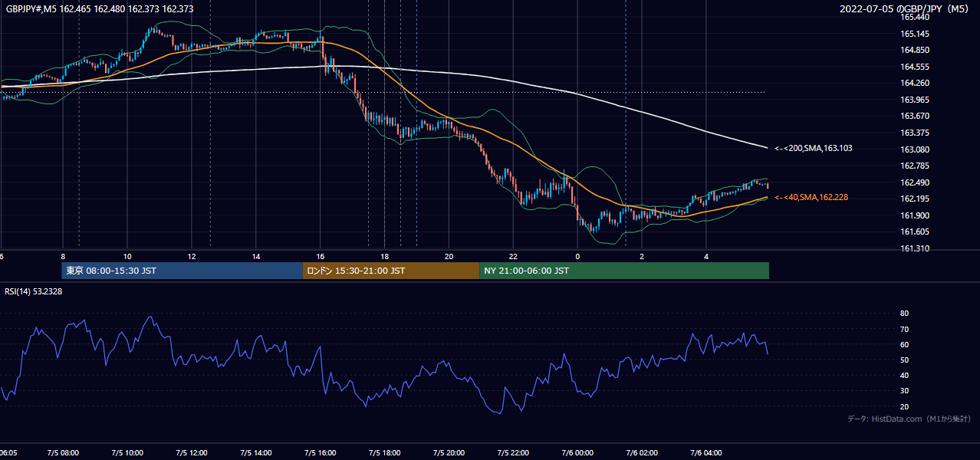Click the 7/6 02:00 time label
This screenshot has width=980, height=460.
pyautogui.click(x=643, y=453)
